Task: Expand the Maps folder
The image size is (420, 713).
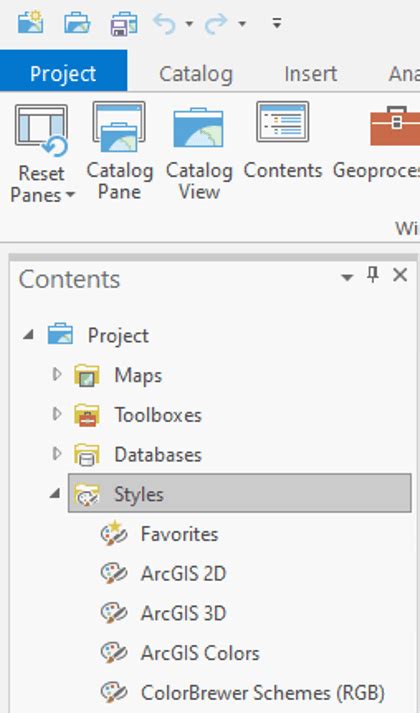Action: pyautogui.click(x=56, y=375)
